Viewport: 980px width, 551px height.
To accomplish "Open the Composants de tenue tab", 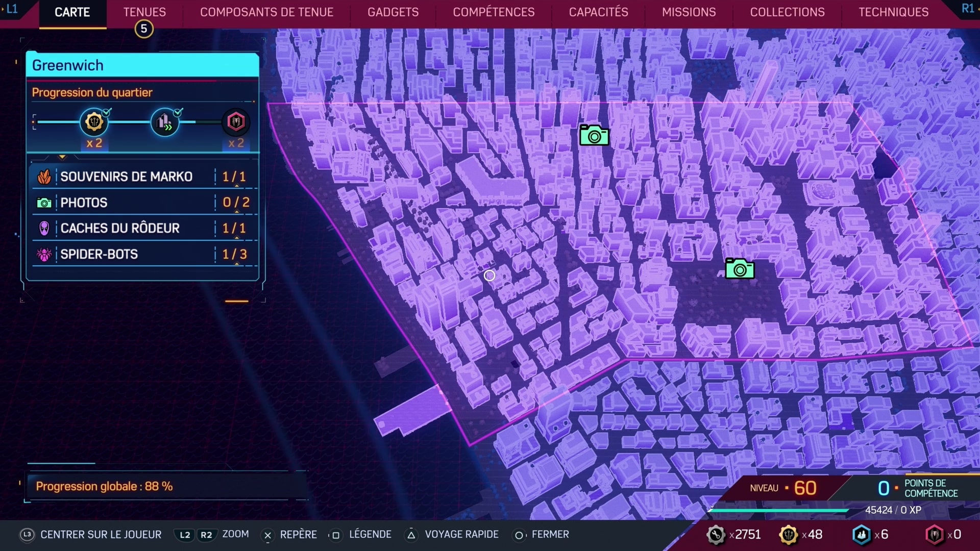I will [x=266, y=12].
